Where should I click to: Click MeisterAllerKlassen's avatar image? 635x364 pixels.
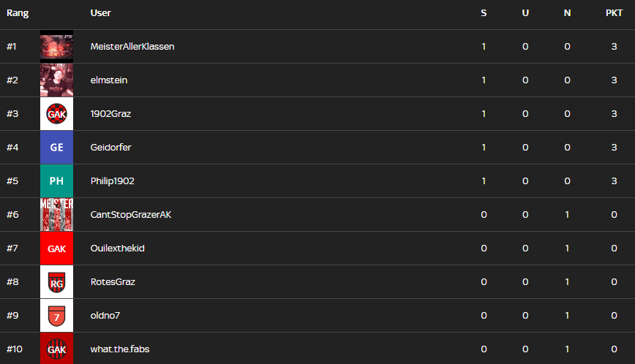pos(56,47)
